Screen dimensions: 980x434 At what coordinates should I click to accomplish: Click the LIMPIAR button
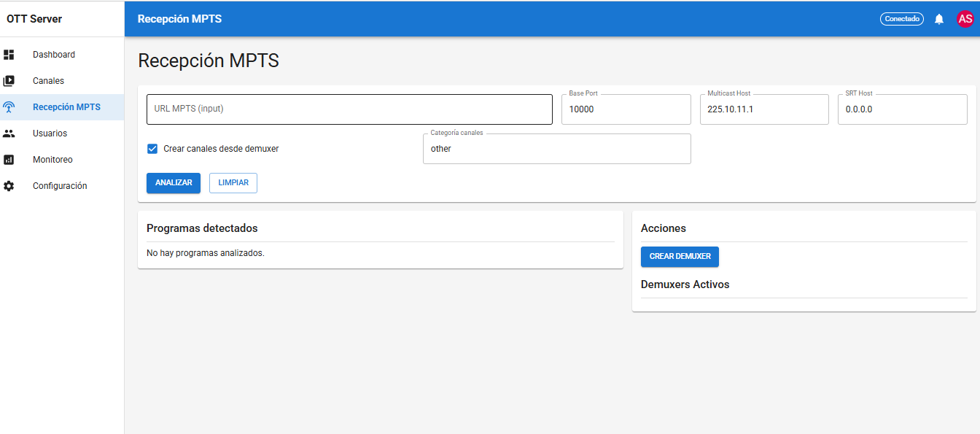pyautogui.click(x=233, y=183)
